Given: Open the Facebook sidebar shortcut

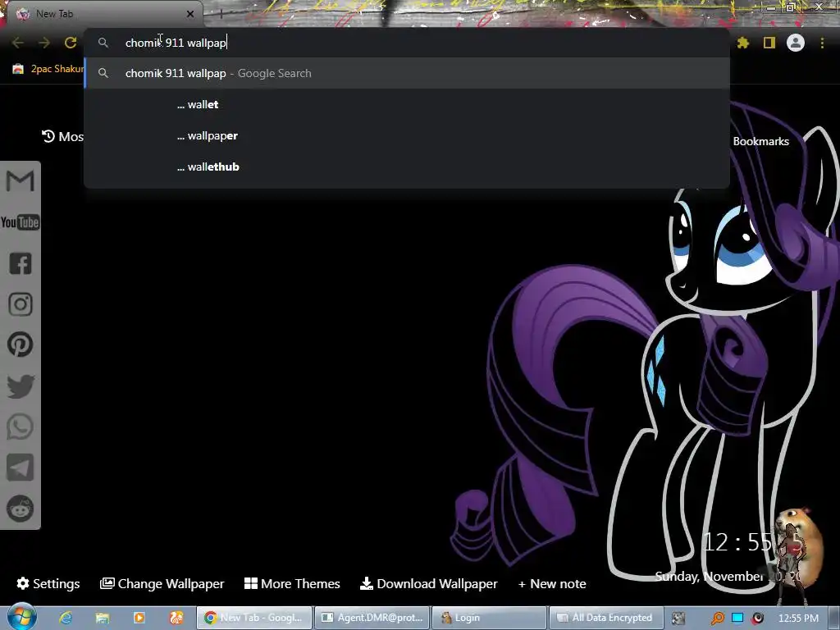Looking at the screenshot, I should [21, 263].
